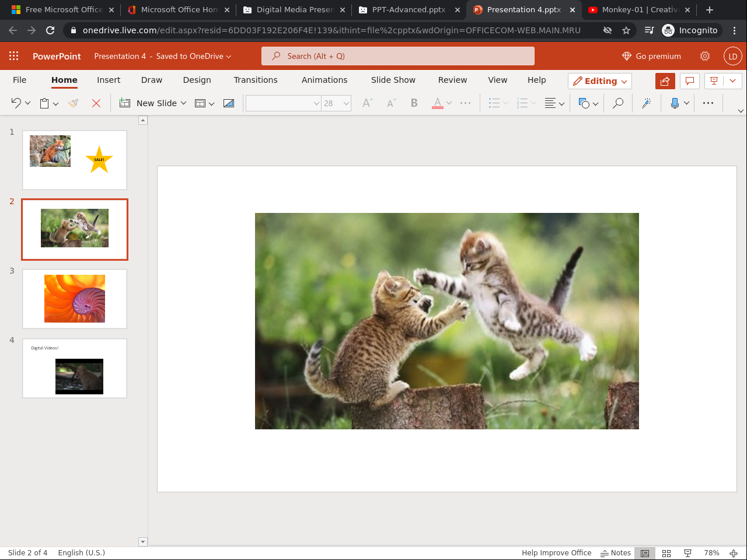Click the Undo icon in the ribbon
This screenshot has width=747, height=560.
pyautogui.click(x=16, y=103)
